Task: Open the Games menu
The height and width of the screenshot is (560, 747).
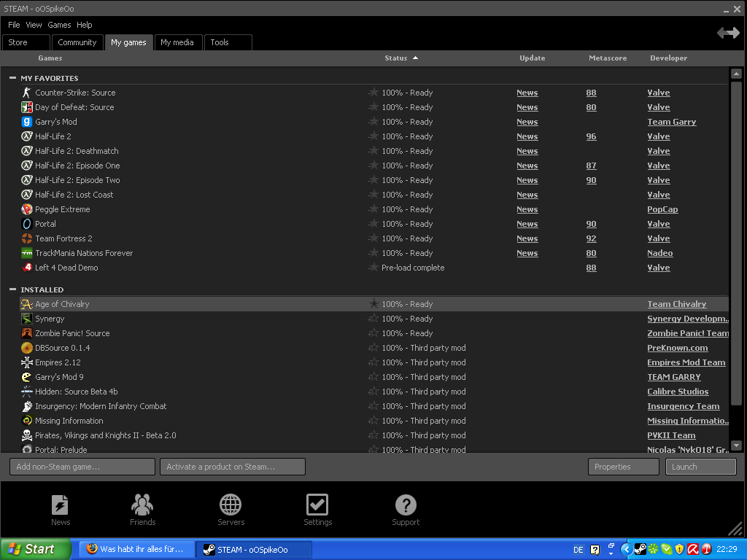Action: [x=59, y=25]
